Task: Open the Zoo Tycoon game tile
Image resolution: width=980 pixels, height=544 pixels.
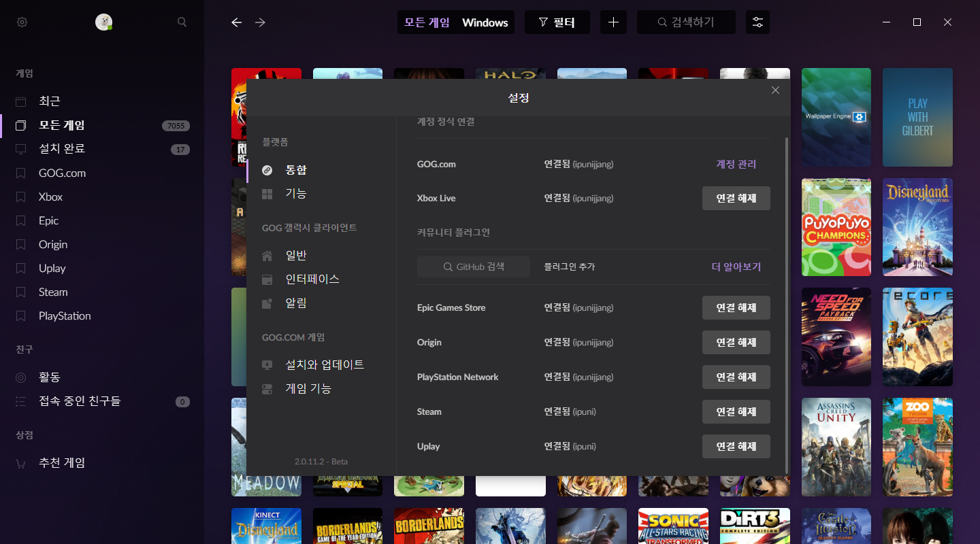Action: click(x=917, y=447)
